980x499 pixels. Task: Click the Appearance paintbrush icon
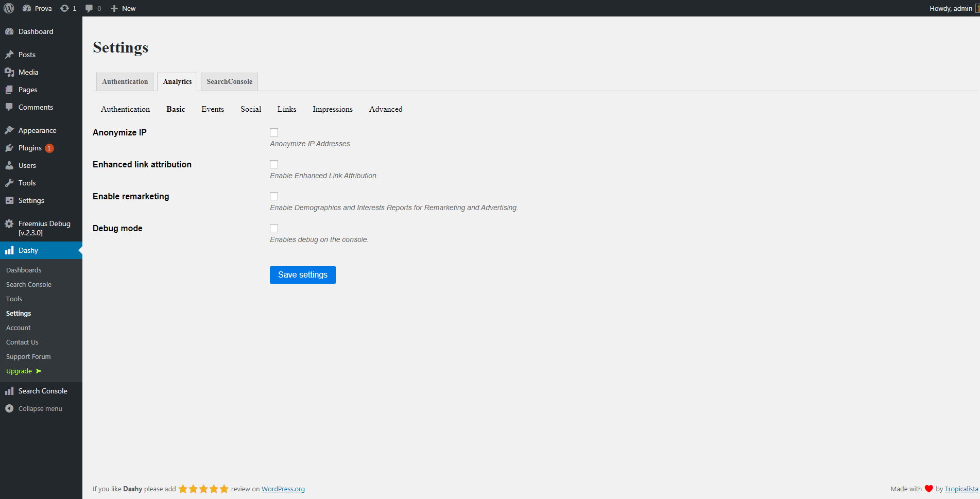9,130
